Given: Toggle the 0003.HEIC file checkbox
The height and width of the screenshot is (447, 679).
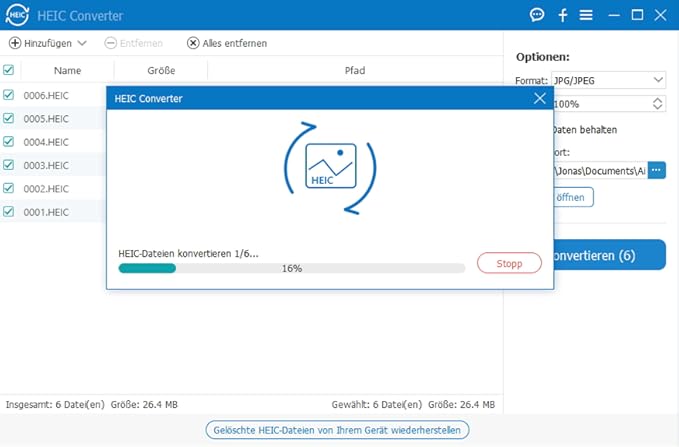Looking at the screenshot, I should (x=9, y=165).
